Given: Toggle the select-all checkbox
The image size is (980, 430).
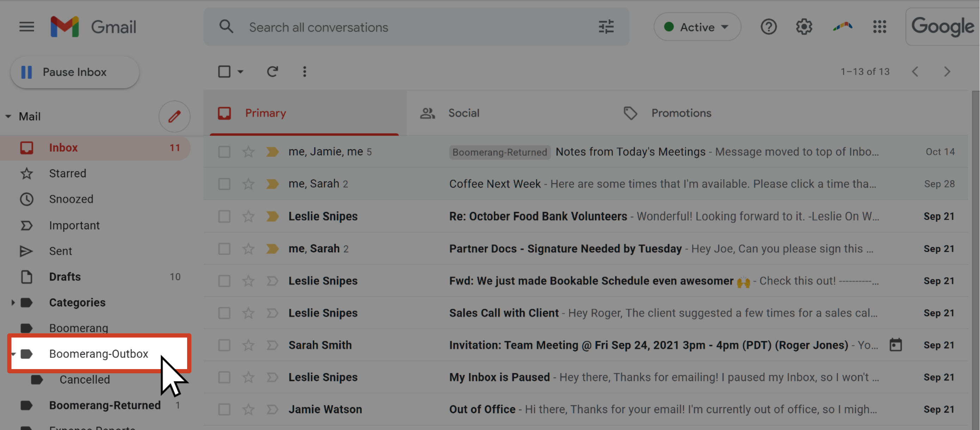Looking at the screenshot, I should point(224,71).
